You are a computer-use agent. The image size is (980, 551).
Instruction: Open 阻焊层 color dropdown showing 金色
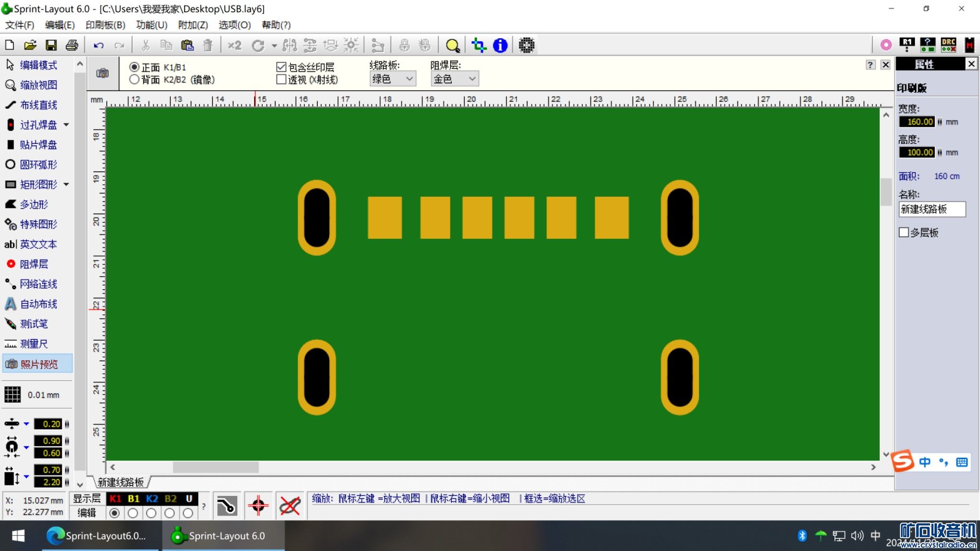[455, 79]
